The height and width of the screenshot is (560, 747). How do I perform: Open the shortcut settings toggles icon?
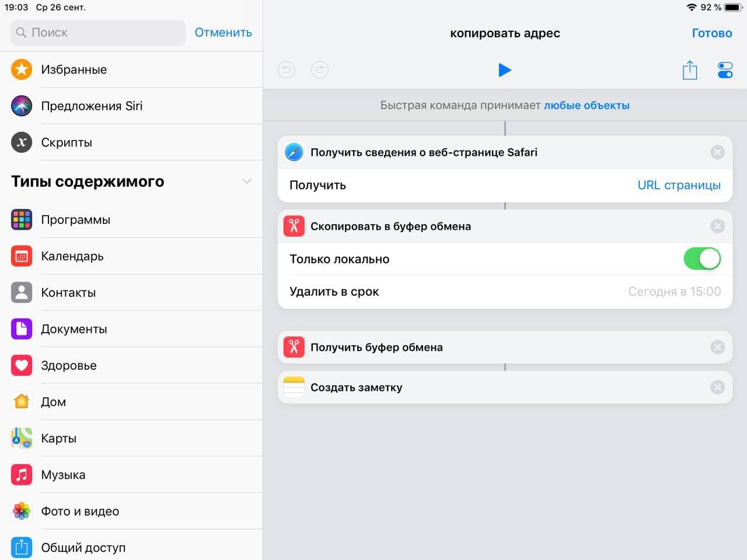[725, 70]
